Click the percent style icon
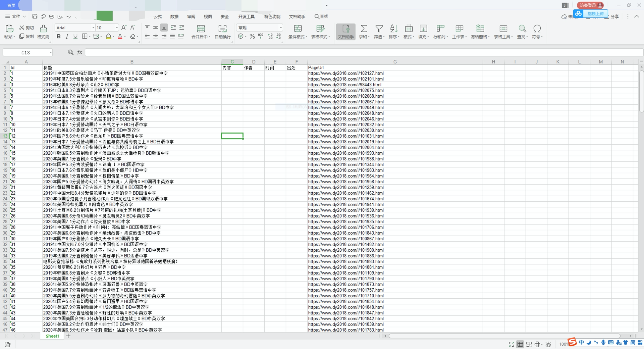Viewport: 644px width, 349px height. (x=252, y=36)
